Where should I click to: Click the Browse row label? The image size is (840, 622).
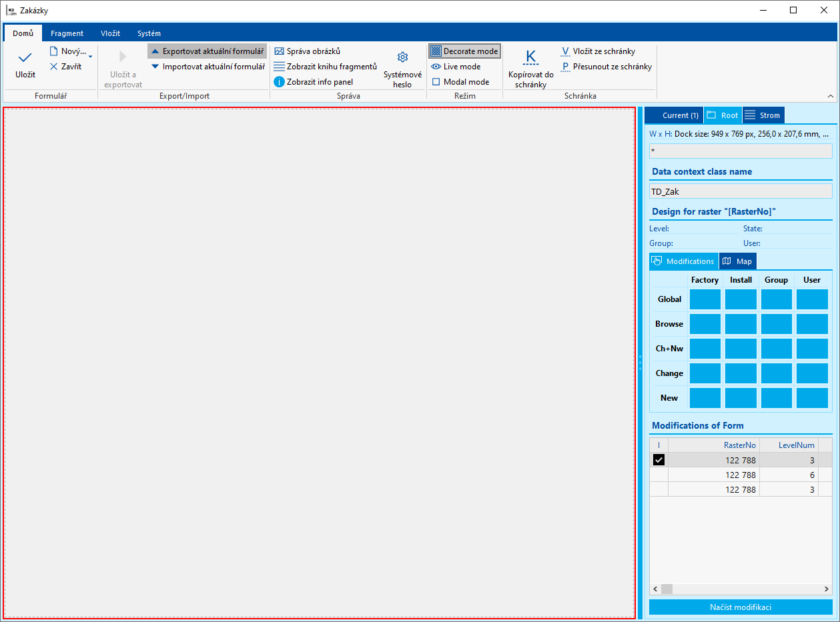[x=669, y=324]
